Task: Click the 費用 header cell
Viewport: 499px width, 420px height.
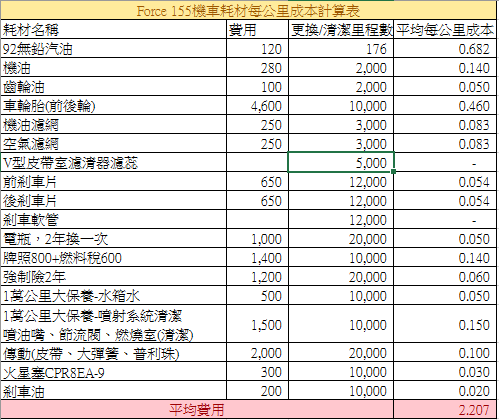Action: (257, 29)
